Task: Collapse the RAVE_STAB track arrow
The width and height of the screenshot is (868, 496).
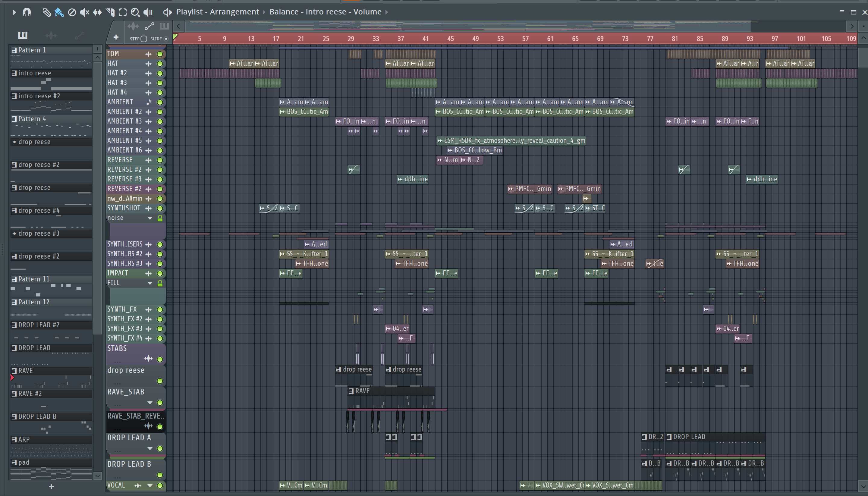Action: (x=149, y=403)
